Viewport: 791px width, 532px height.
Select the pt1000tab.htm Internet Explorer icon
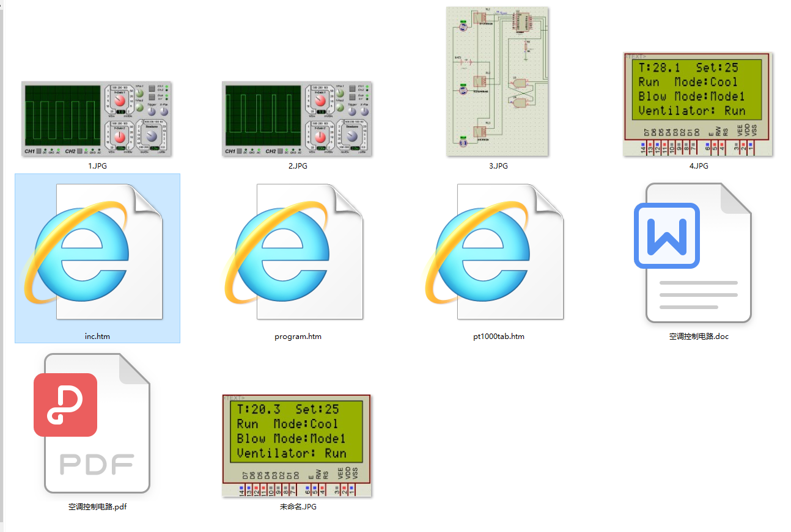494,251
